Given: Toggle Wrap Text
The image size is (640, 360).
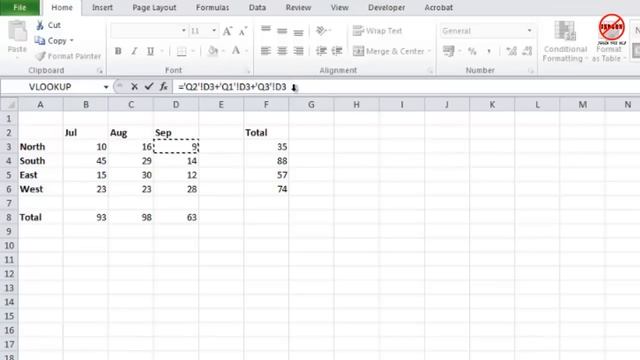Looking at the screenshot, I should tap(378, 31).
